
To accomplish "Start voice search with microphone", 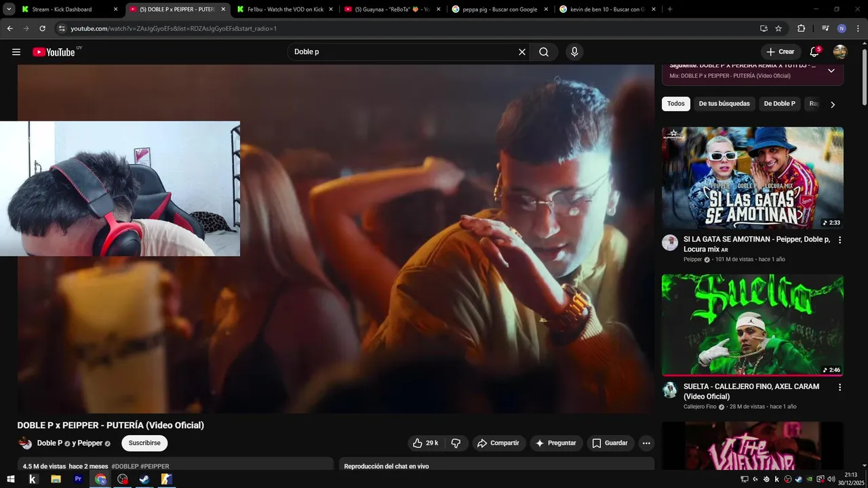I will click(x=574, y=52).
